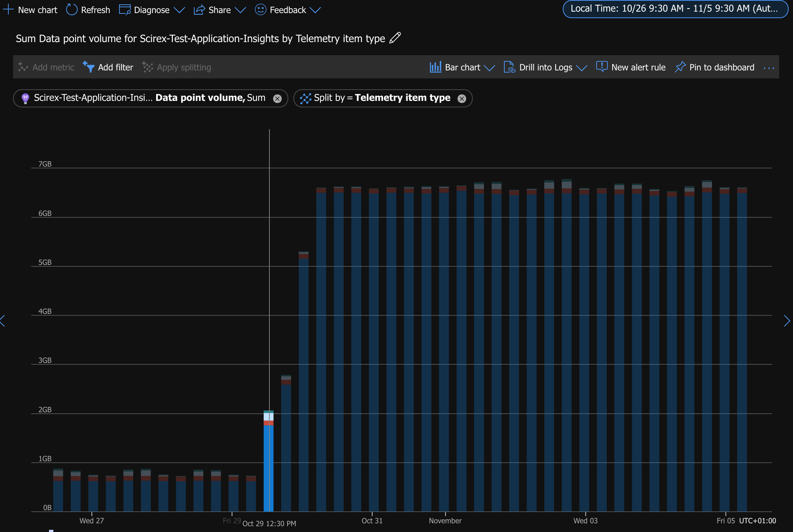Screen dimensions: 793x532
Task: Remove the Data point volume metric pill
Action: click(x=277, y=99)
